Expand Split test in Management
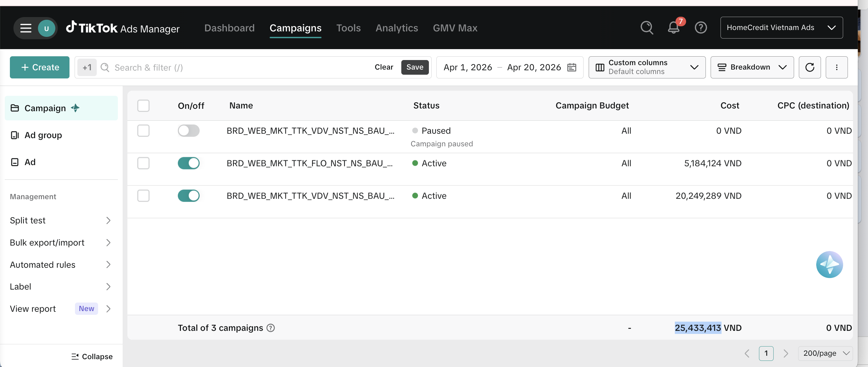The image size is (868, 367). pos(61,220)
